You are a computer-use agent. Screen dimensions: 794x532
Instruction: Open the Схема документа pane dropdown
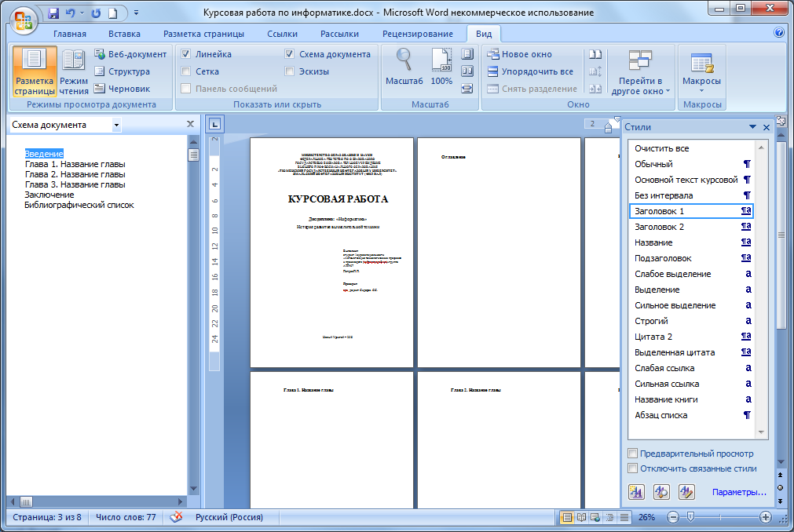click(116, 125)
